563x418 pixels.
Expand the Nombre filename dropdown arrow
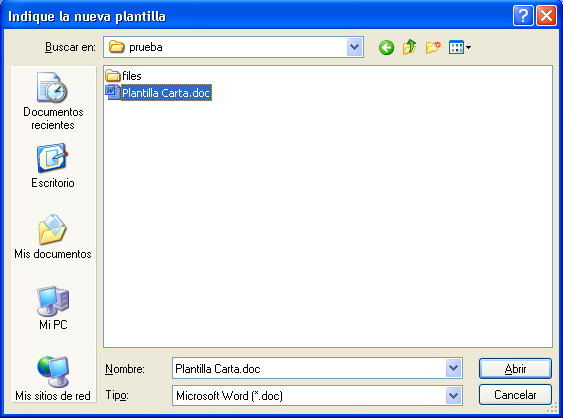[x=453, y=368]
